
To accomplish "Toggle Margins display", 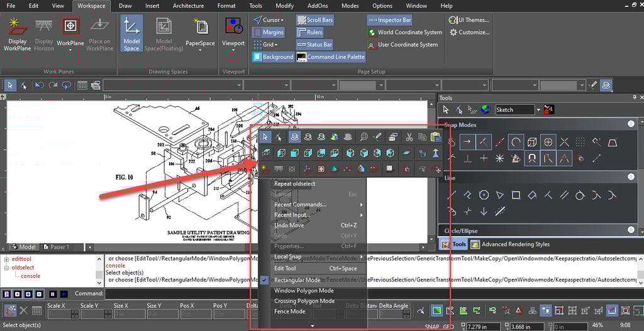I will pos(268,32).
